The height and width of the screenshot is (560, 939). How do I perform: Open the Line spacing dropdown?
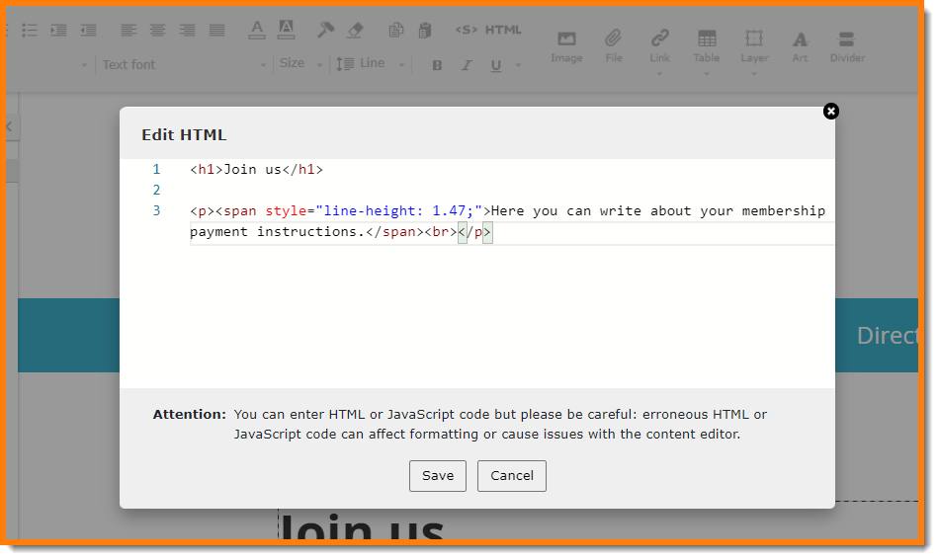tap(371, 64)
